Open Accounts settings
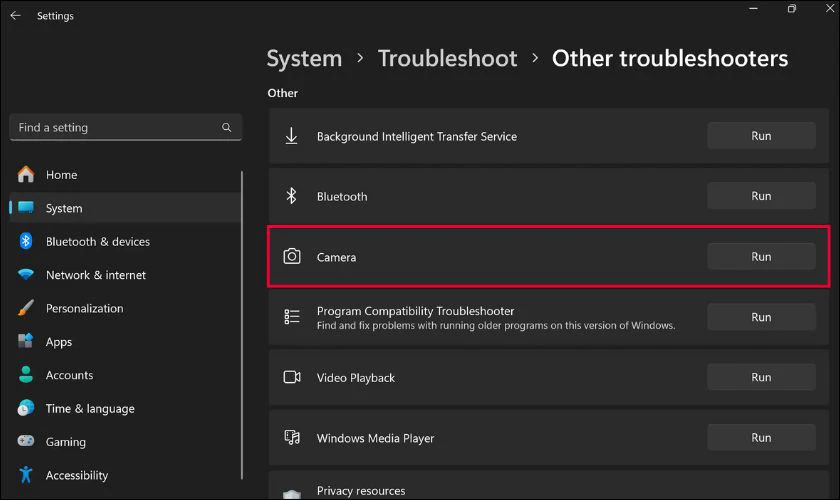Viewport: 840px width, 500px height. pos(125,375)
